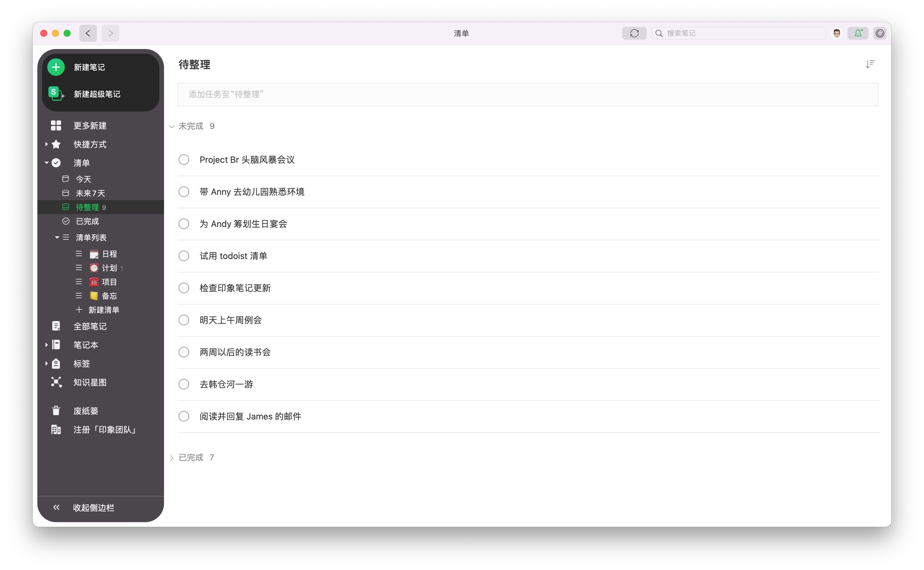924x570 pixels.
Task: Click 注册「印象团队」label
Action: coord(105,430)
